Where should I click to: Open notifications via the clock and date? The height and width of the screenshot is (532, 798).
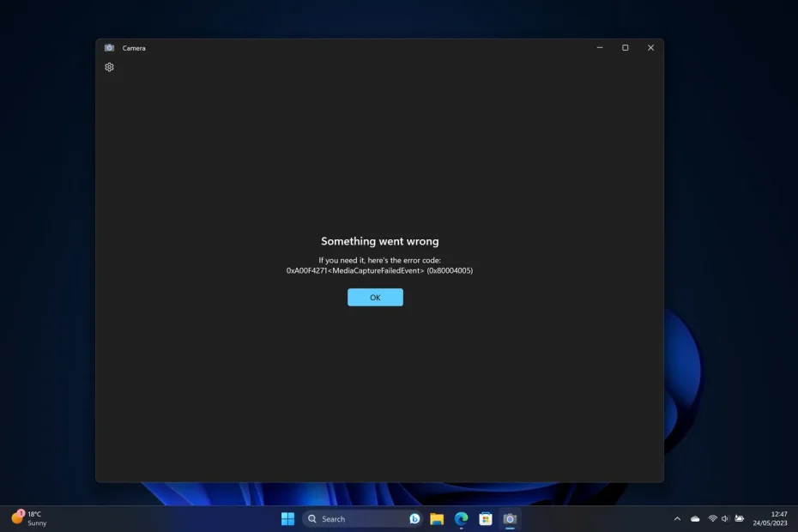click(771, 518)
